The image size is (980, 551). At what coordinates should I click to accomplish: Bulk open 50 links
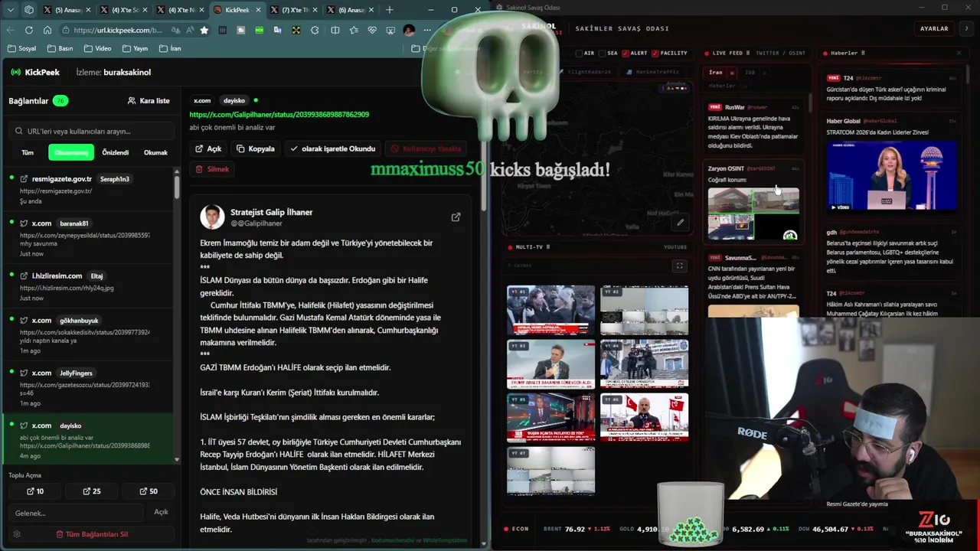[149, 491]
